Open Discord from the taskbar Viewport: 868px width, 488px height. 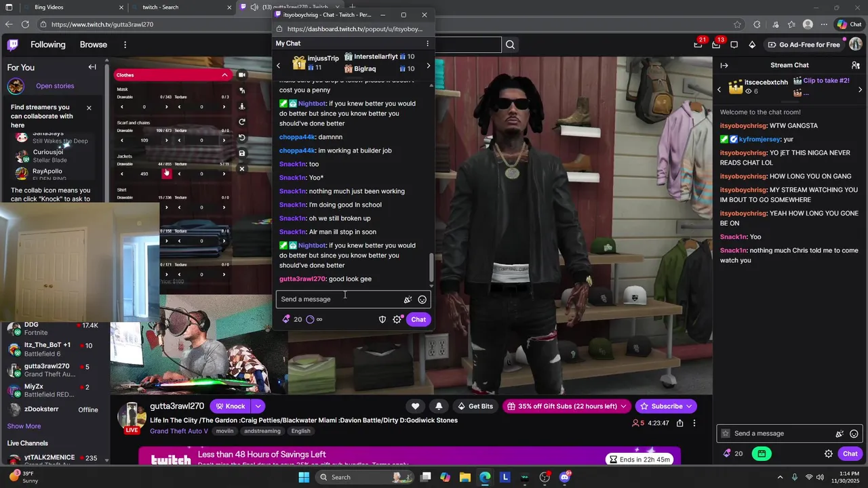[x=565, y=477]
